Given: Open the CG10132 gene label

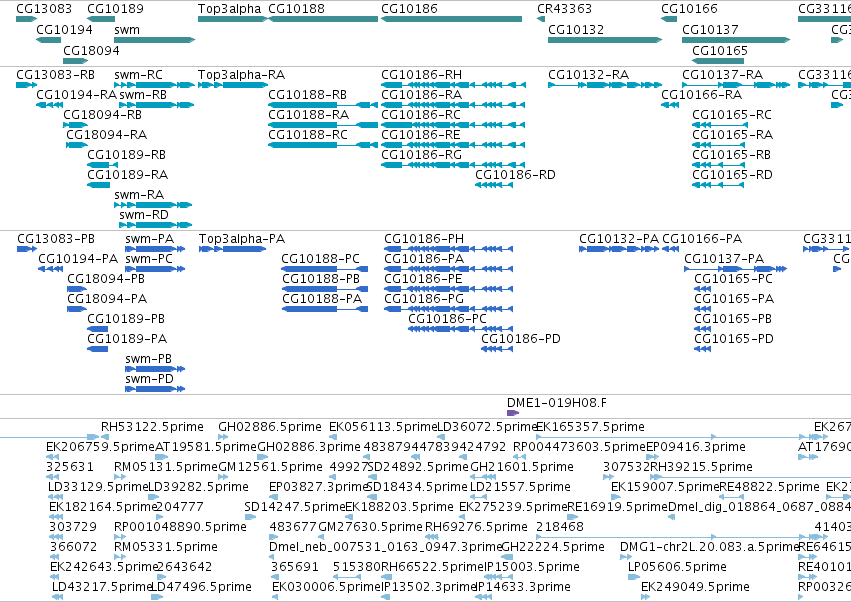Looking at the screenshot, I should [x=576, y=29].
